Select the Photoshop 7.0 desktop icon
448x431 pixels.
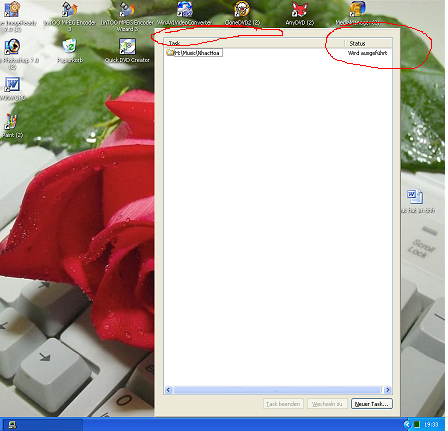(12, 47)
